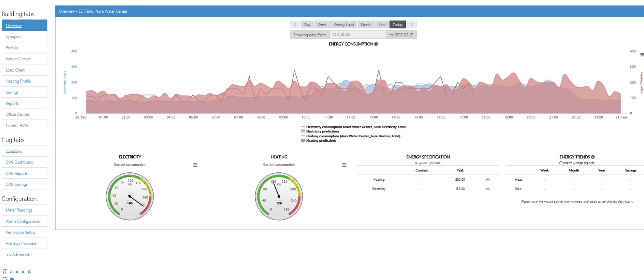Open Energy Consumption info tooltip icon
644x280 pixels.
[x=376, y=44]
